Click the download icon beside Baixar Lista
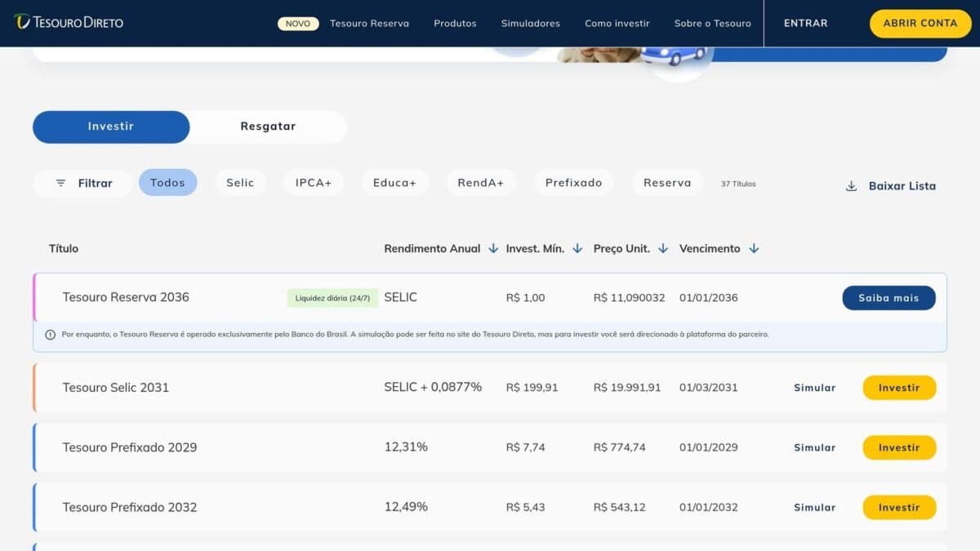Image resolution: width=980 pixels, height=551 pixels. coord(851,186)
